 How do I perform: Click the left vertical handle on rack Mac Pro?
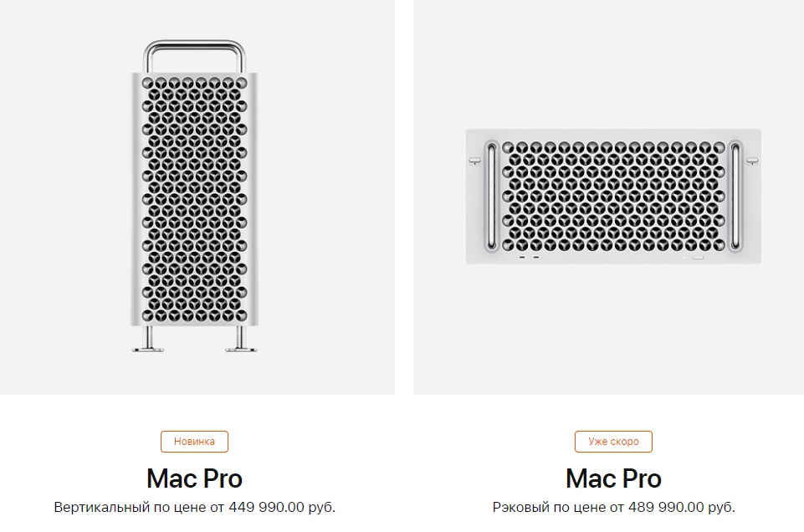[491, 197]
